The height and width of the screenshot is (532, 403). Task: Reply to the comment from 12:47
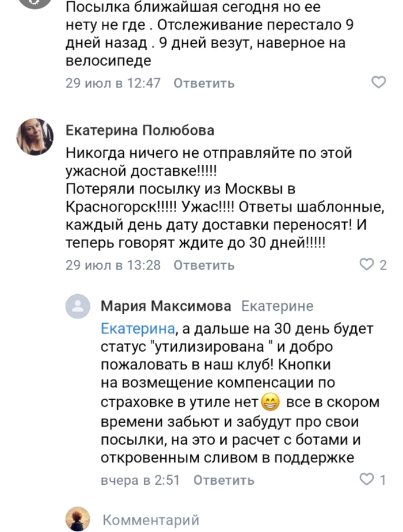click(204, 83)
